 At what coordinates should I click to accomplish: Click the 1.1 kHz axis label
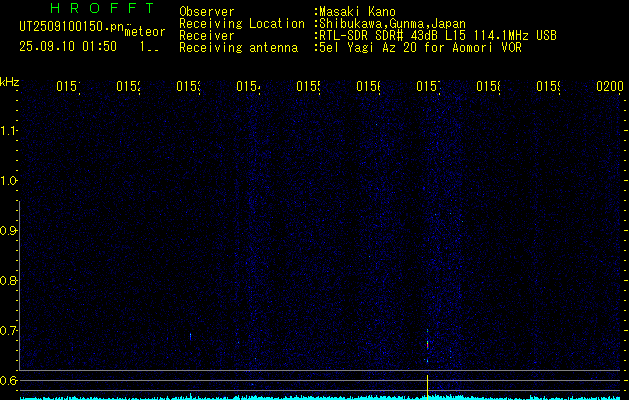(8, 130)
